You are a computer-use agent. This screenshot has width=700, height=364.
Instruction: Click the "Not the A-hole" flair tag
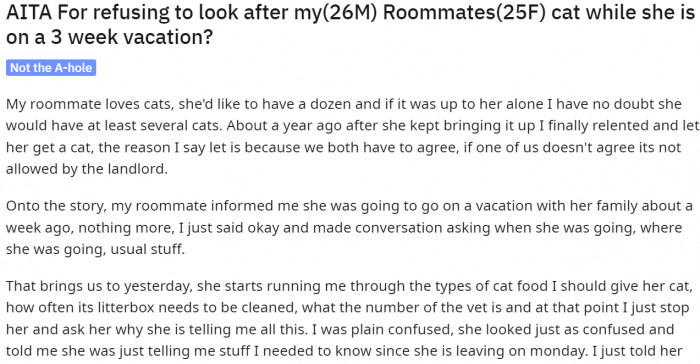click(x=51, y=68)
